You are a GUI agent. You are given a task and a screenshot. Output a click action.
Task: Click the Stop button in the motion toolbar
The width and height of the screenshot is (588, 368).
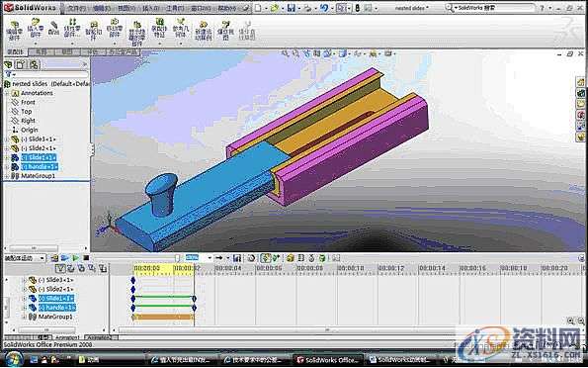pyautogui.click(x=86, y=258)
